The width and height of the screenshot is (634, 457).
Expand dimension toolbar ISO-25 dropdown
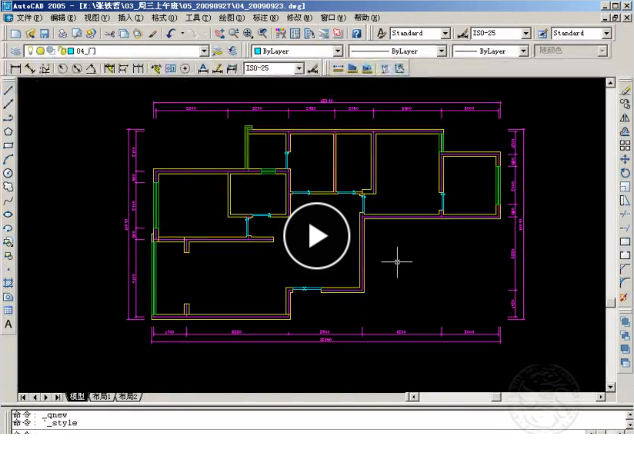click(299, 68)
